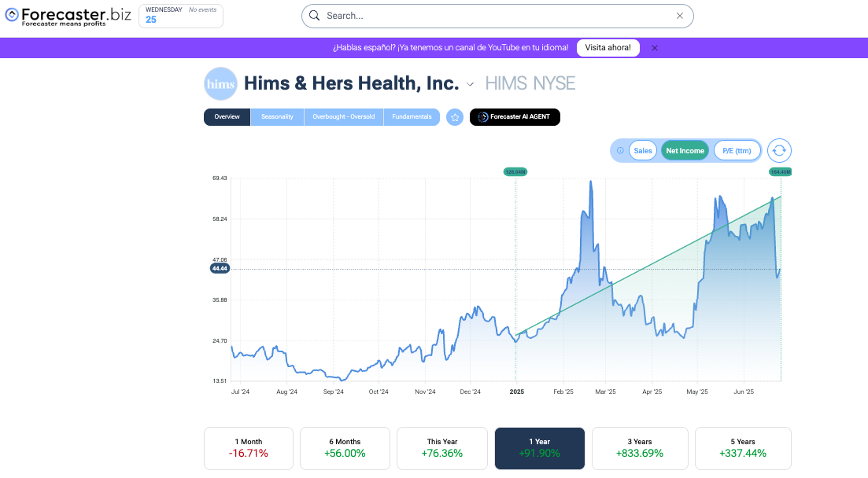Click the 24.70 y-axis price label
Image resolution: width=868 pixels, height=478 pixels.
point(220,340)
